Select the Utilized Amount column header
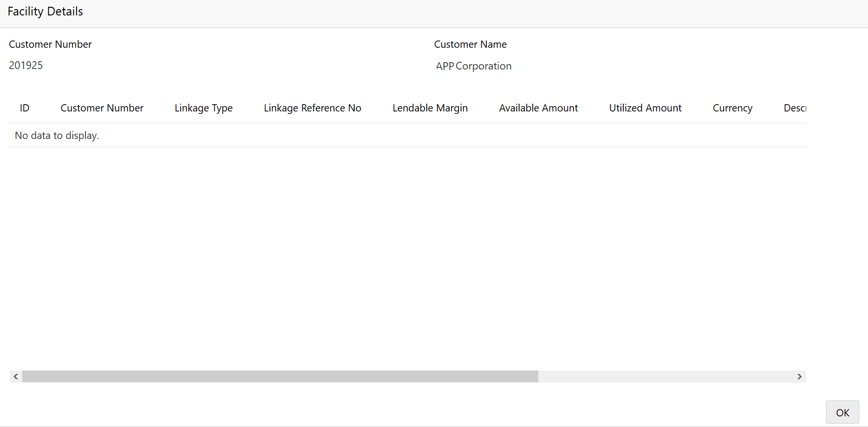The width and height of the screenshot is (868, 427). pos(645,108)
